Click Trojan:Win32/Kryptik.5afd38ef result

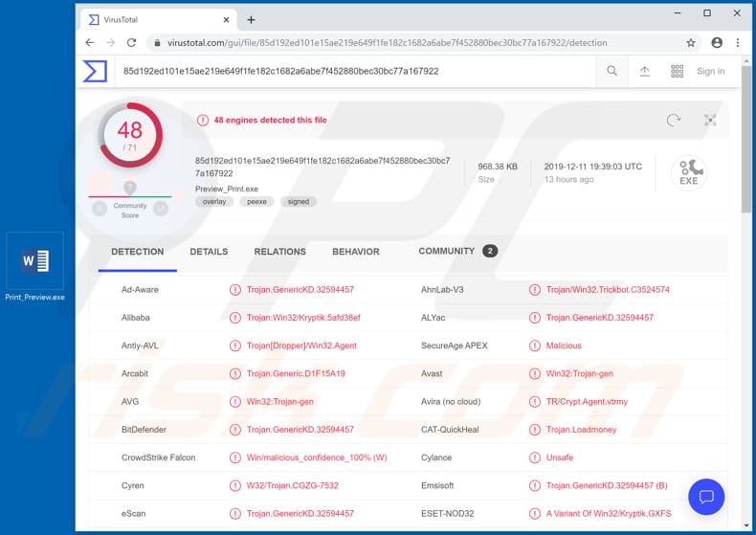[303, 318]
